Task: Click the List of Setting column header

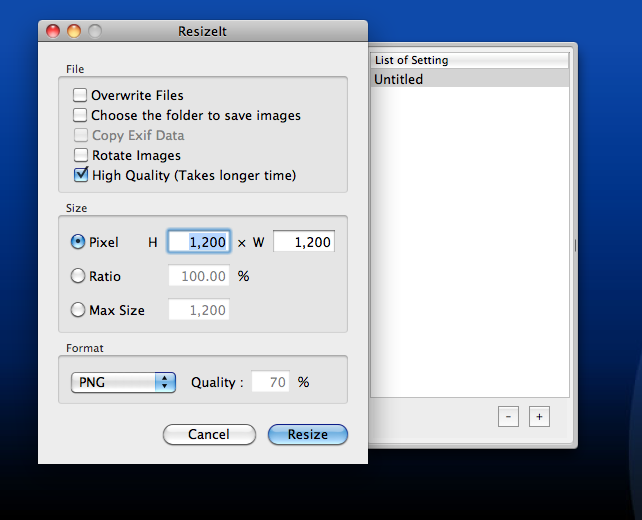Action: (470, 60)
